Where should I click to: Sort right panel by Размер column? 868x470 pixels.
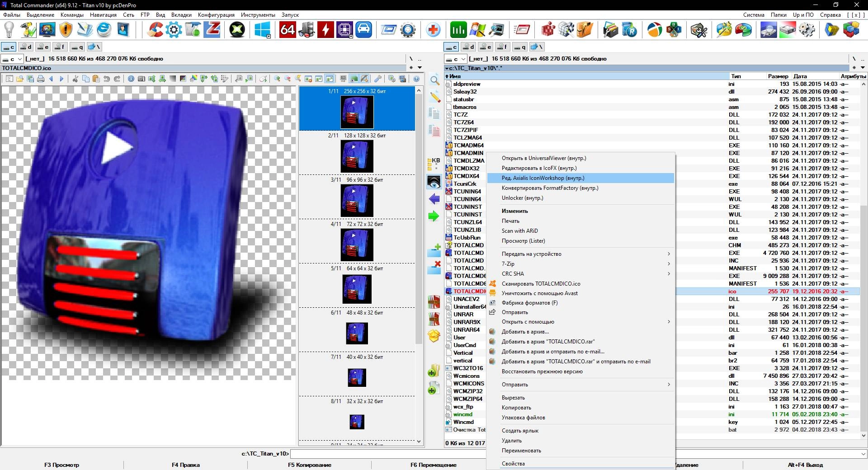778,76
